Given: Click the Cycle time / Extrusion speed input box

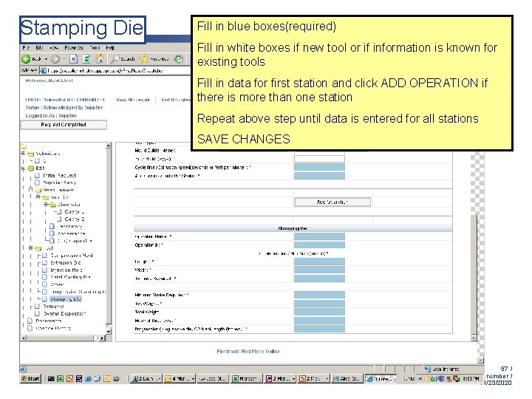Looking at the screenshot, I should 319,167.
